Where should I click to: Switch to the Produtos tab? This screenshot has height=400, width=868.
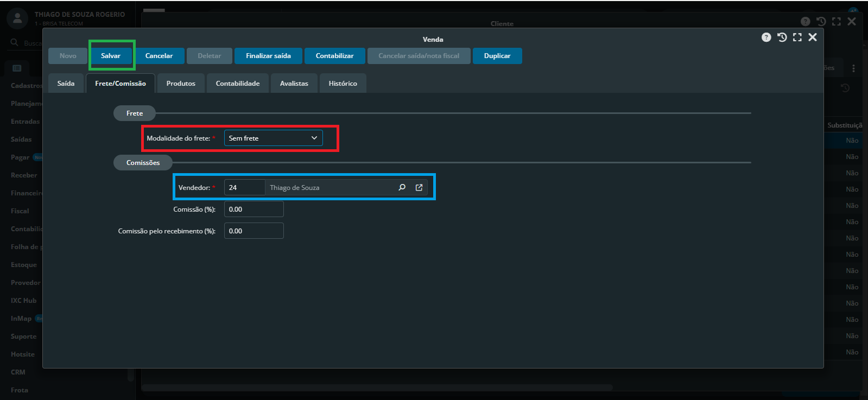pyautogui.click(x=181, y=84)
